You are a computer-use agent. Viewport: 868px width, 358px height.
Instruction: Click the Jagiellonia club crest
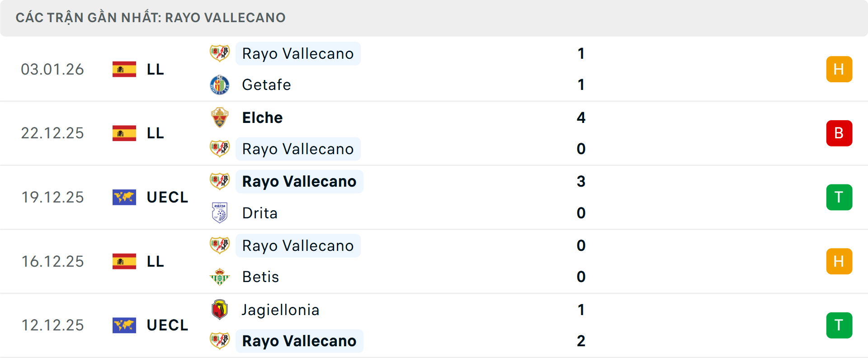click(x=220, y=310)
